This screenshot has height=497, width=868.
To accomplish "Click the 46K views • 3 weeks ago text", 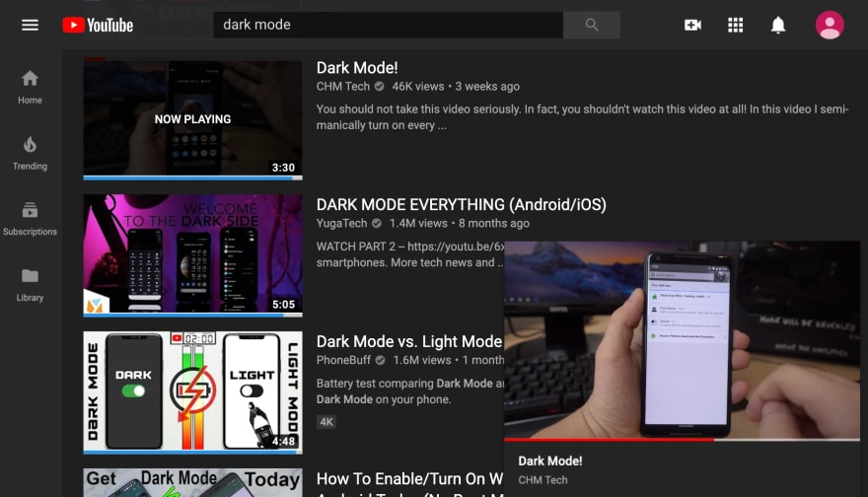I will [456, 87].
